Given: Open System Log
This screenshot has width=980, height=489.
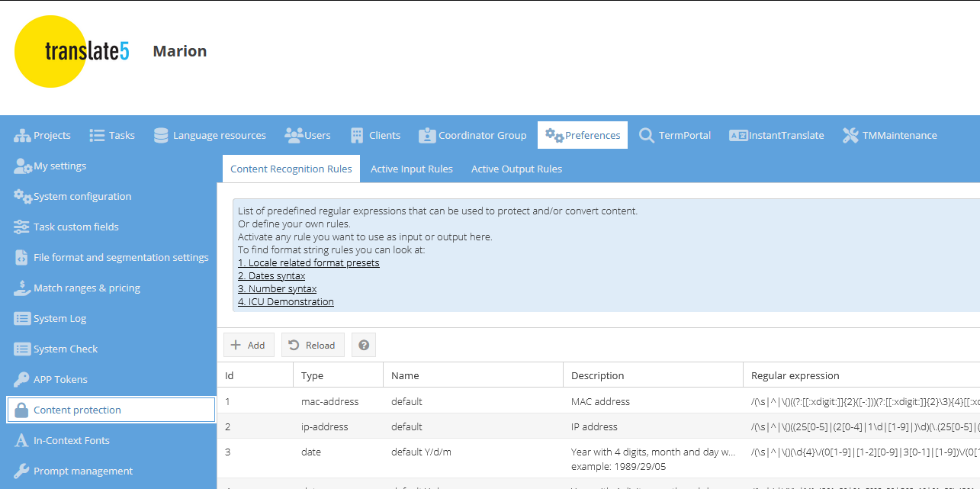Looking at the screenshot, I should 111,318.
